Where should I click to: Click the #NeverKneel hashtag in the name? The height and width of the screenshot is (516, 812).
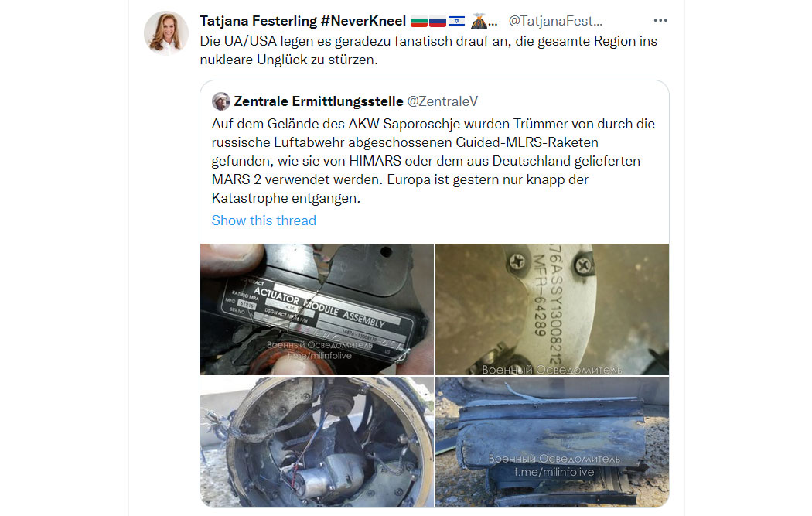coord(363,21)
